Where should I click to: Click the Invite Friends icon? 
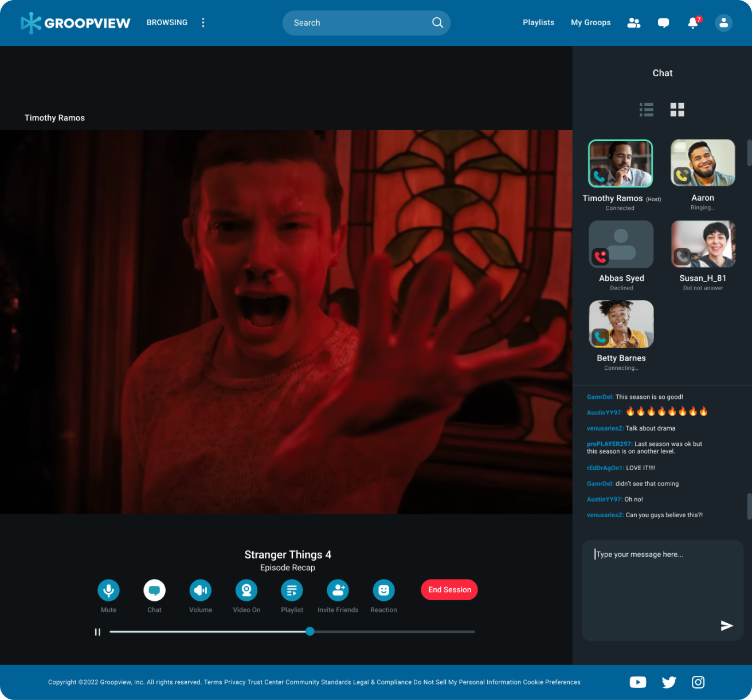338,590
